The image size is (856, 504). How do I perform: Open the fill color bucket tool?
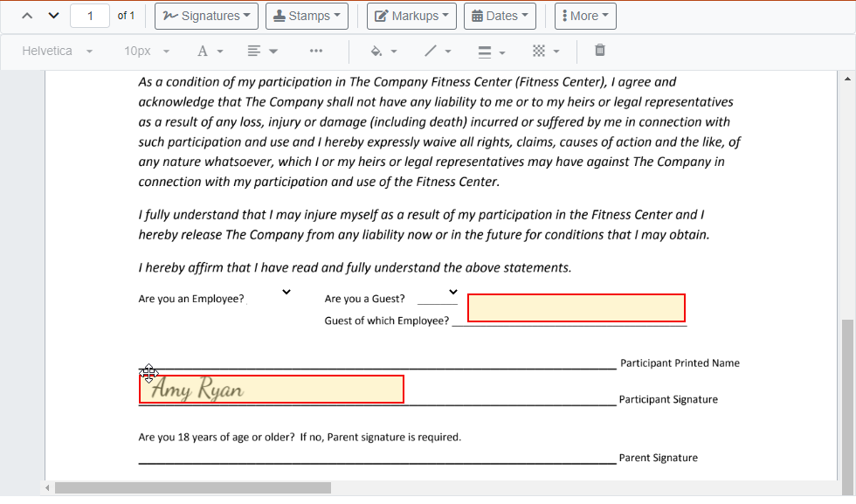click(x=383, y=52)
